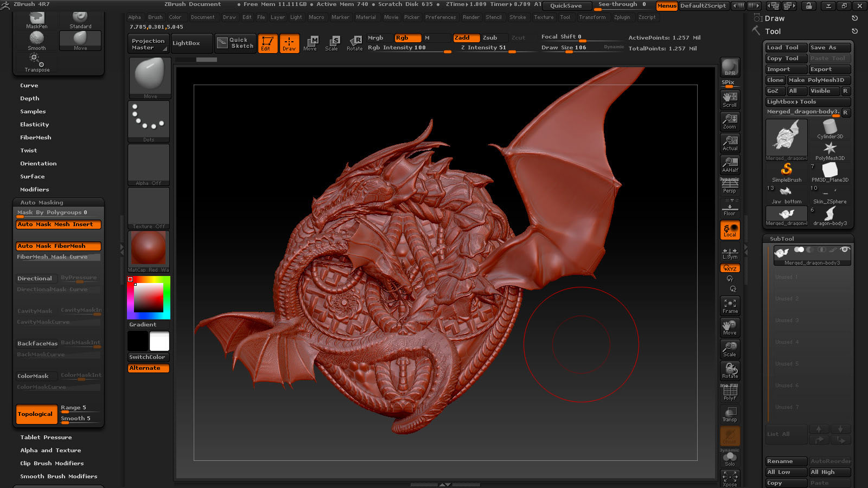The image size is (868, 488).
Task: Click the Zoom canvas icon
Action: pos(730,121)
